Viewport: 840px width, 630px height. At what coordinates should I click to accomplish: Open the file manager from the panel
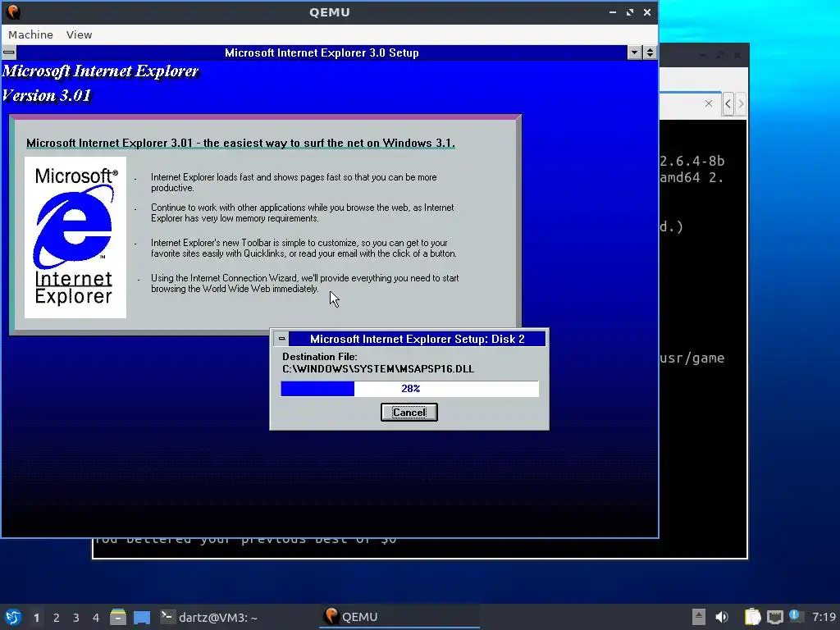point(118,617)
